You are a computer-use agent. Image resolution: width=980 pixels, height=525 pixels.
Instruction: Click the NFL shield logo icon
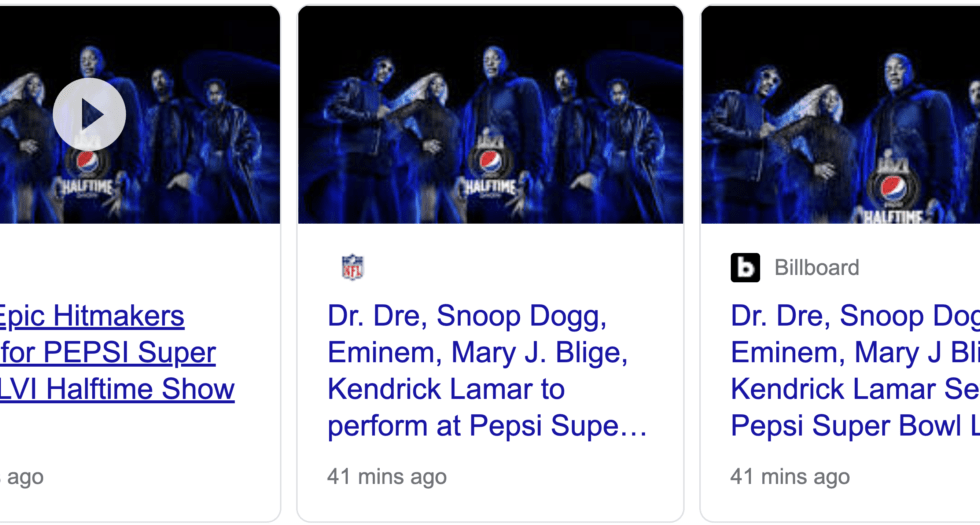tap(352, 267)
